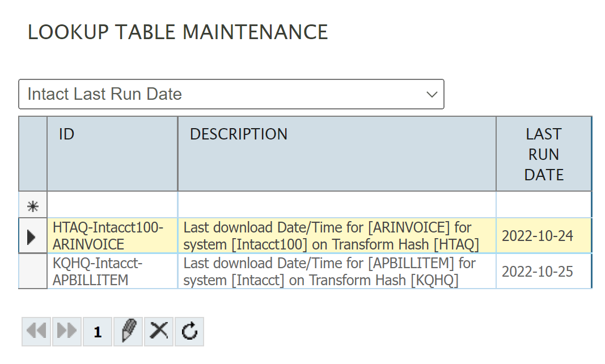The image size is (605, 364).
Task: Click the next page double-arrow icon
Action: 67,332
